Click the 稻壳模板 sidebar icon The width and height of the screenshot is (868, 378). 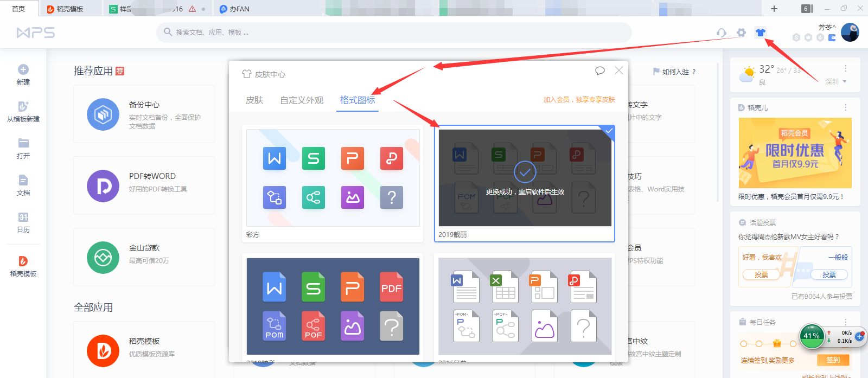pos(23,261)
